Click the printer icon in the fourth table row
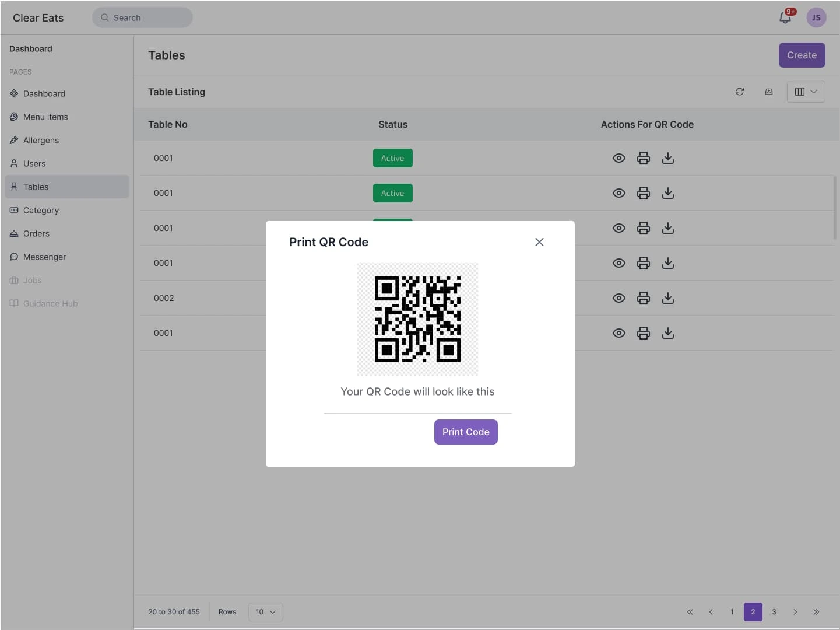Image resolution: width=840 pixels, height=630 pixels. point(644,263)
